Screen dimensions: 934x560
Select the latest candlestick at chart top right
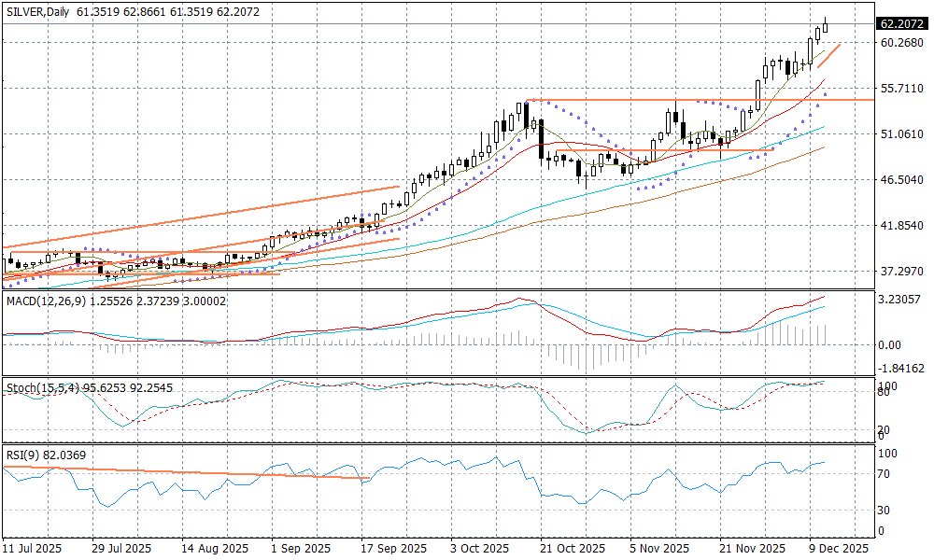click(x=826, y=27)
